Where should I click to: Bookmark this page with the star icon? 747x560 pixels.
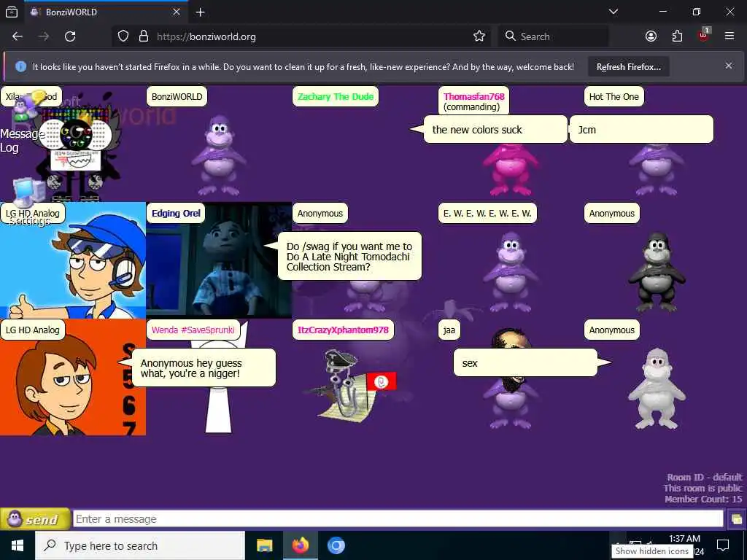479,36
